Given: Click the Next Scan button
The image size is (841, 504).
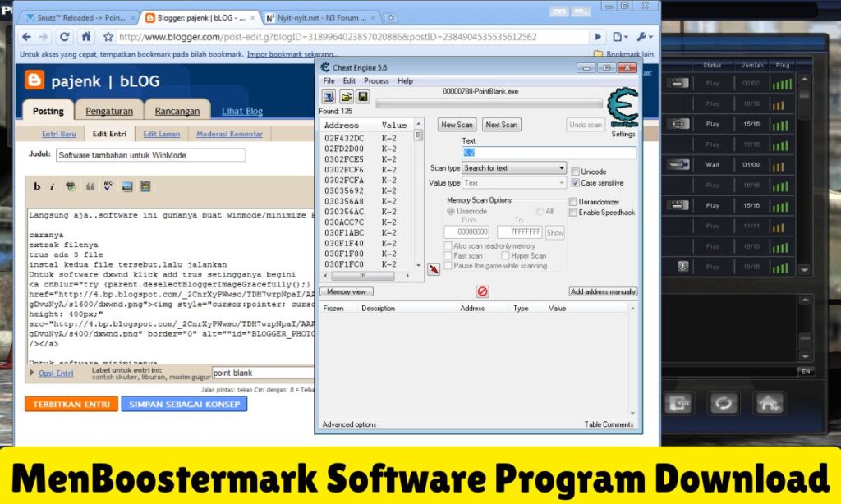Looking at the screenshot, I should pos(501,125).
